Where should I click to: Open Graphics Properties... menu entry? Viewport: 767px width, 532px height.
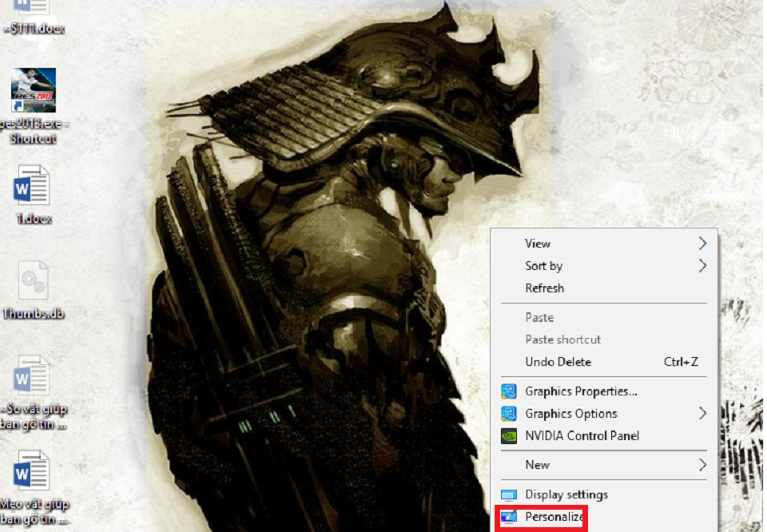(x=604, y=391)
